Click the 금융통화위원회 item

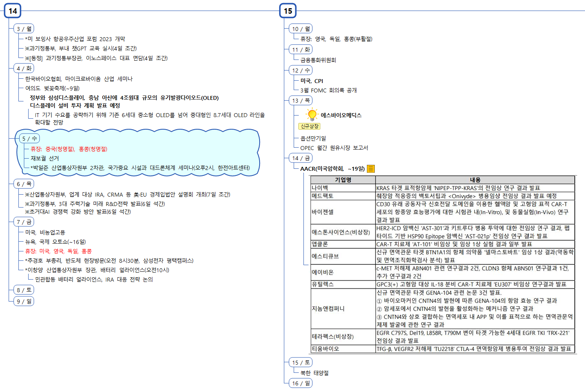[x=318, y=60]
